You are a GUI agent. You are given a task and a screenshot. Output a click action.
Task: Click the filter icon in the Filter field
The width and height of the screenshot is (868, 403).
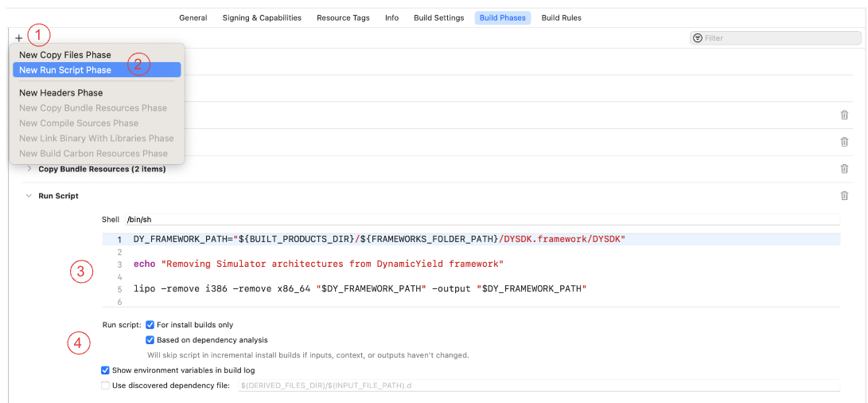(698, 37)
